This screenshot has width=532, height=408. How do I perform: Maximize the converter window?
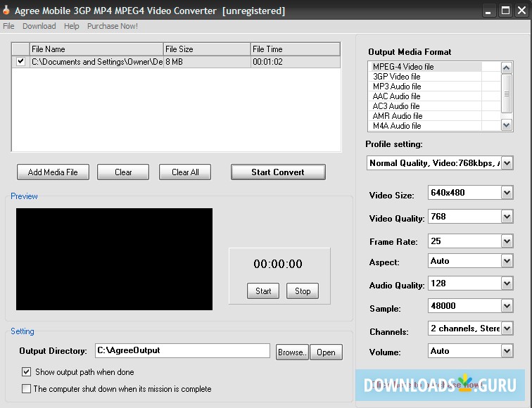click(x=505, y=11)
